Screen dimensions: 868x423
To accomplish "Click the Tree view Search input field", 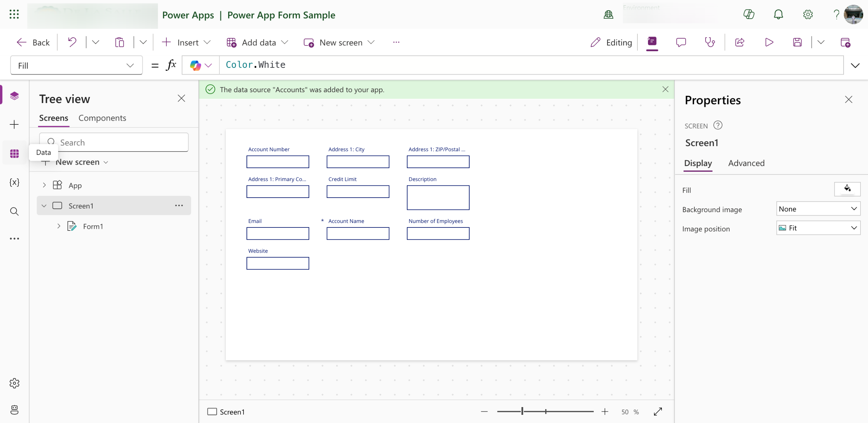I will (114, 142).
